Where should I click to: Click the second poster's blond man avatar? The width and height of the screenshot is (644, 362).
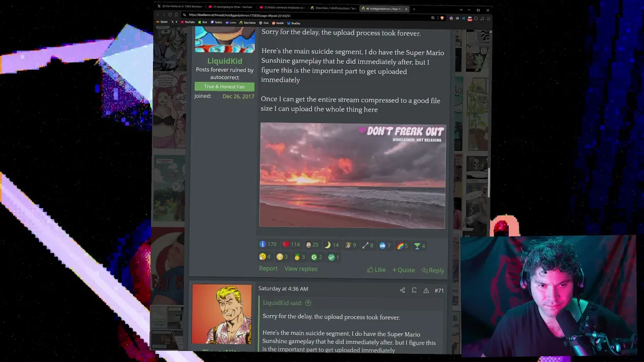222,314
